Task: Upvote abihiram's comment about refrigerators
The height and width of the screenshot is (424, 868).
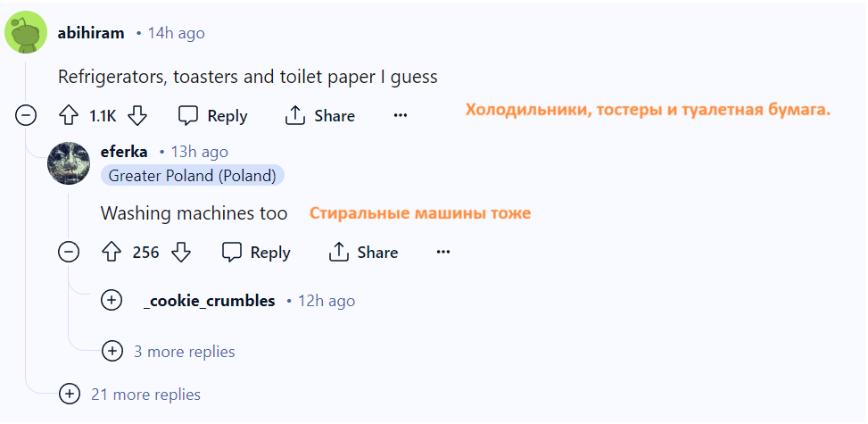Action: 70,115
